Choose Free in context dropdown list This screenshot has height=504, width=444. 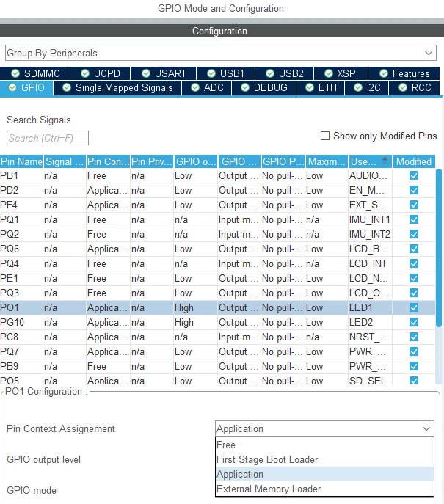(324, 445)
